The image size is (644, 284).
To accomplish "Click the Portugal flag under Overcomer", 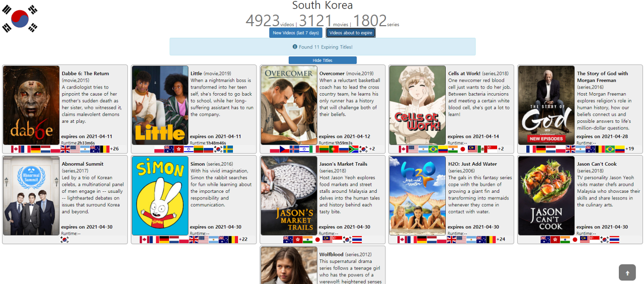I will pyautogui.click(x=334, y=149).
